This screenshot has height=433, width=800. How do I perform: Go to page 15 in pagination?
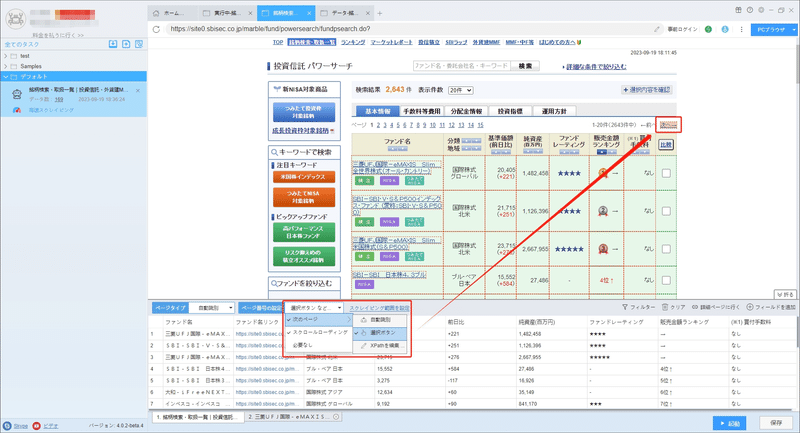[480, 125]
